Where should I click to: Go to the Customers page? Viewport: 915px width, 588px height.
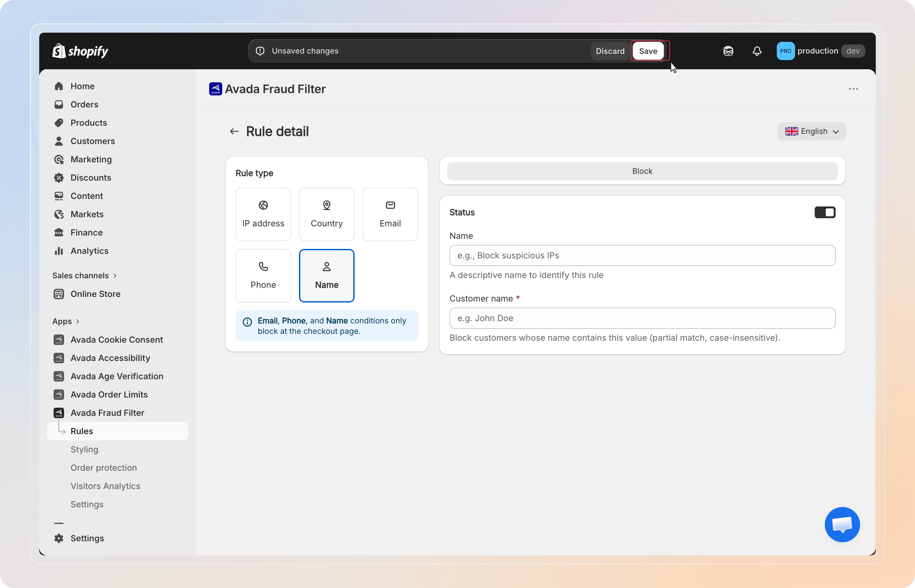93,141
